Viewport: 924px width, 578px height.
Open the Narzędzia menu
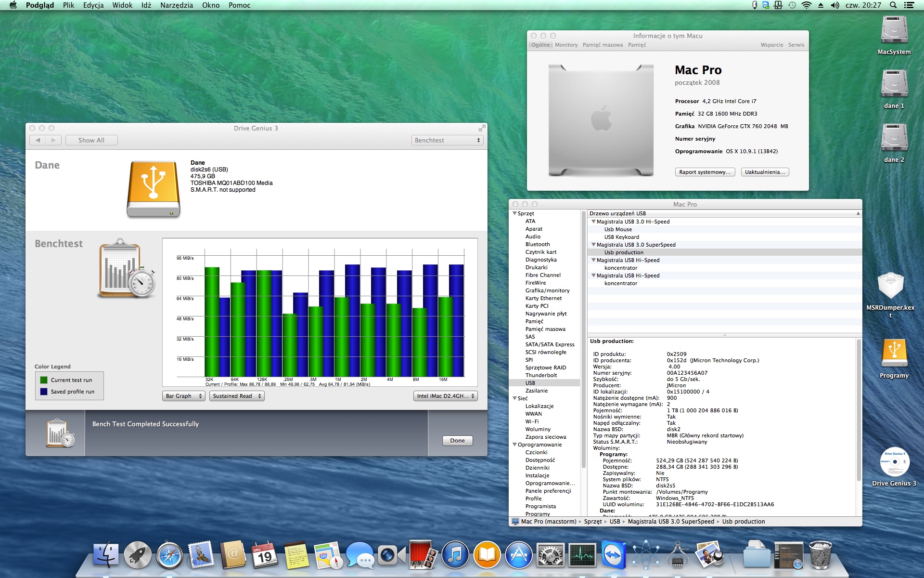(x=177, y=5)
